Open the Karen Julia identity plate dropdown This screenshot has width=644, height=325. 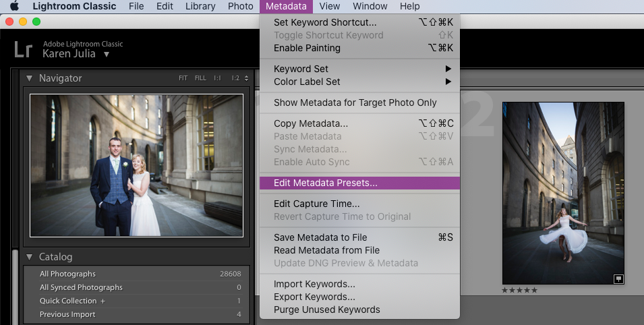pyautogui.click(x=107, y=54)
